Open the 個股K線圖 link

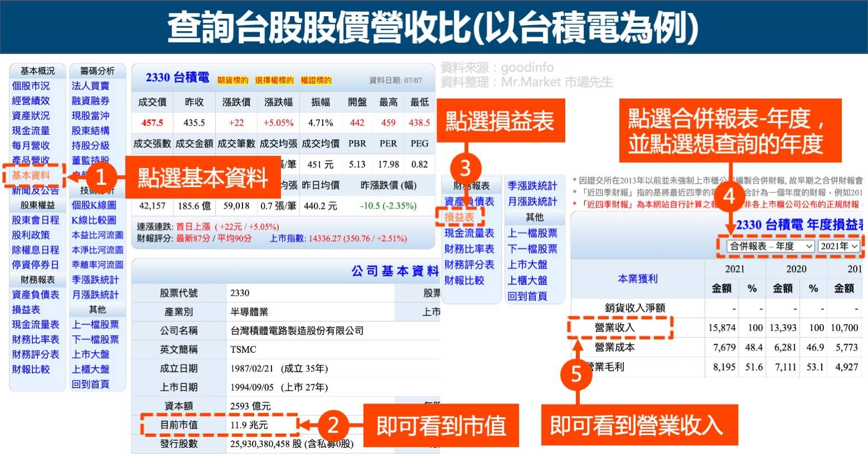(94, 205)
